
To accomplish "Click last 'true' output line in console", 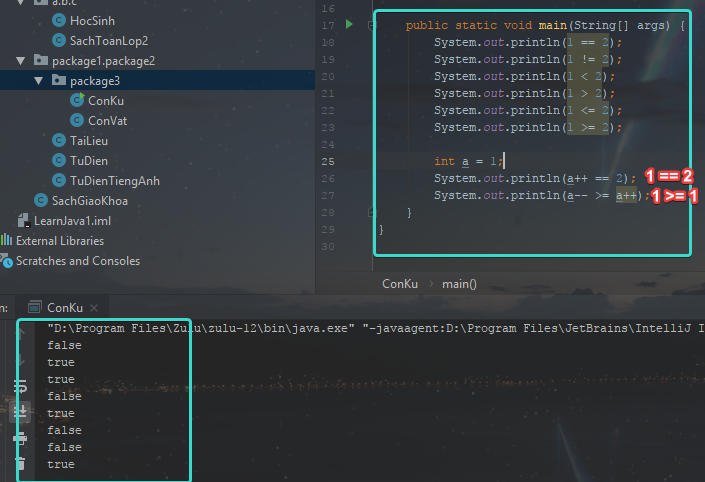I will click(x=61, y=464).
